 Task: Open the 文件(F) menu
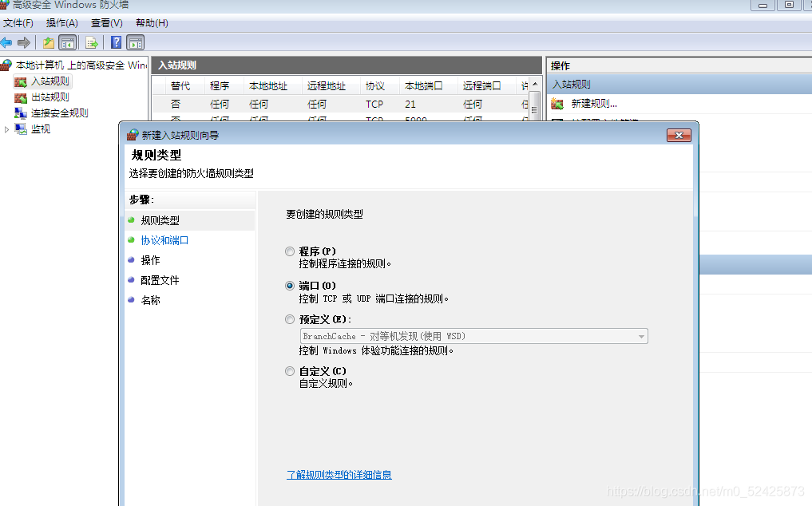[18, 23]
